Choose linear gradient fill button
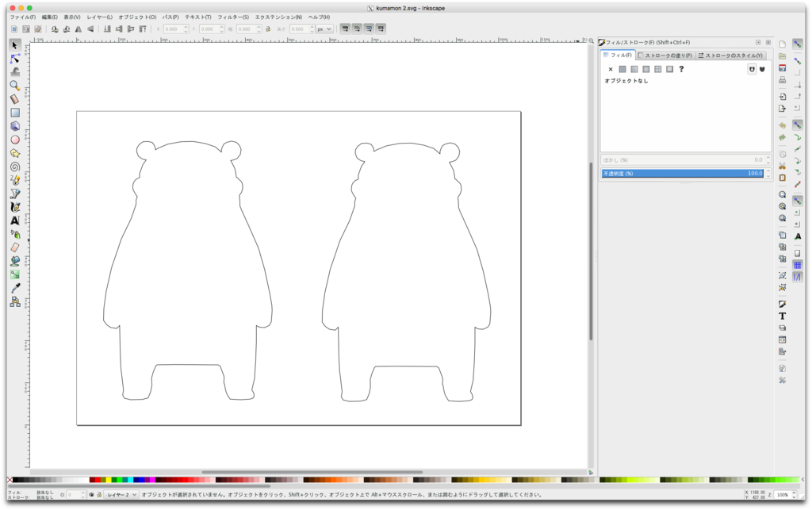This screenshot has height=510, width=812. (634, 69)
